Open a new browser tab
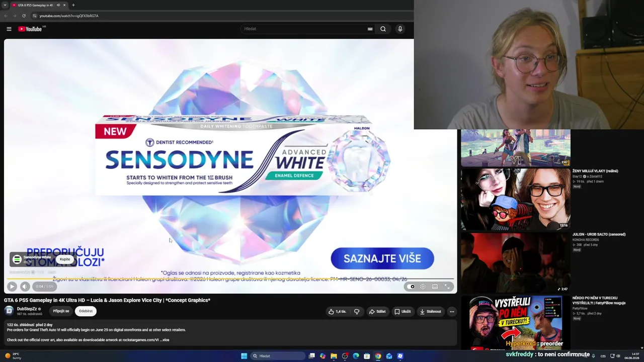 73,5
